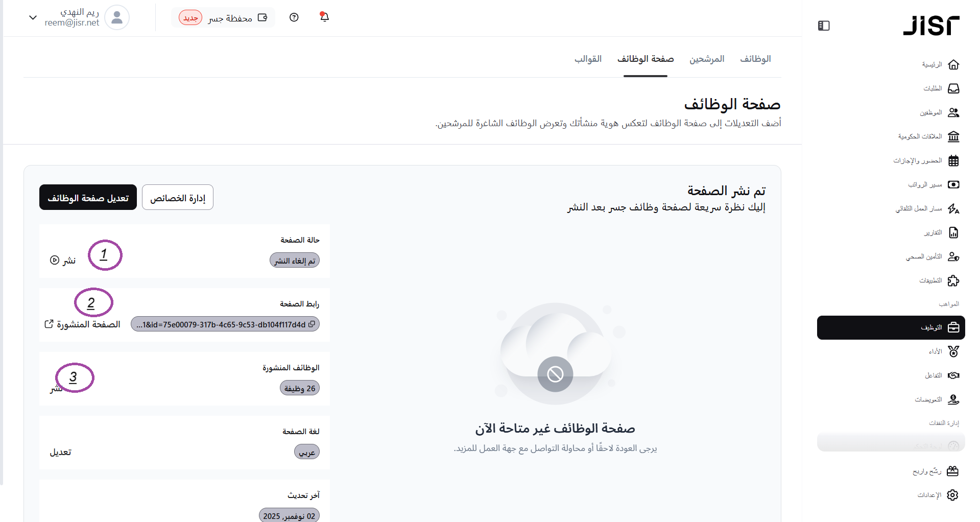Select the الوظائف tab
The width and height of the screenshot is (980, 522).
click(x=755, y=59)
